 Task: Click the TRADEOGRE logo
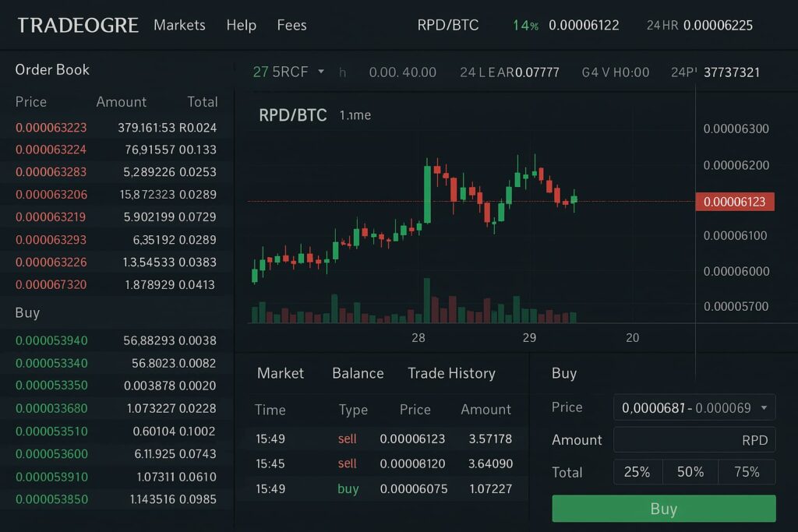pos(78,25)
